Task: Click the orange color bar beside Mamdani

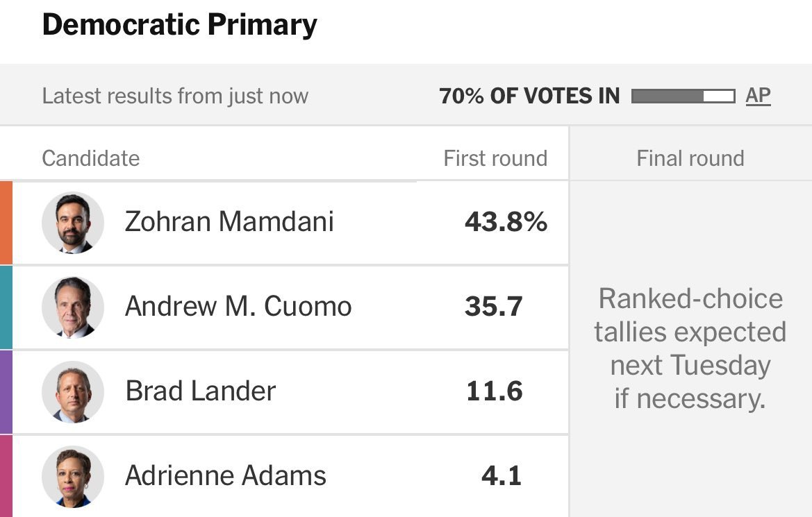Action: coord(6,223)
